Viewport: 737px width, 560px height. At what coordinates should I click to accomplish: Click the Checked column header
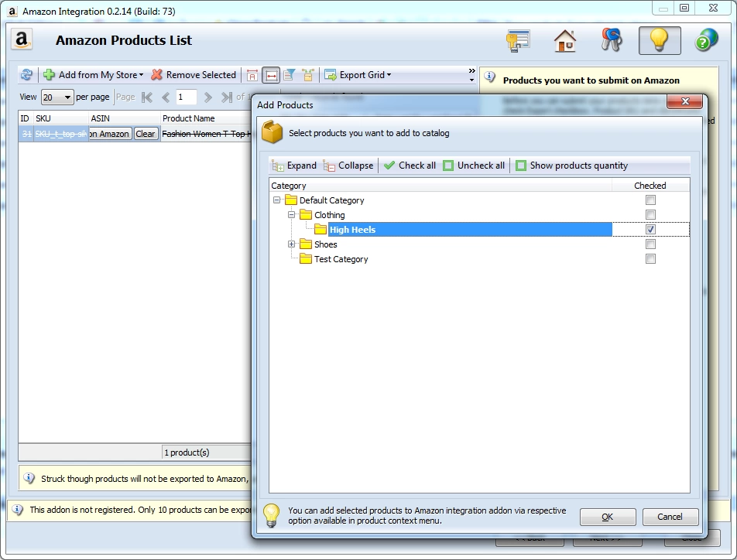point(650,186)
